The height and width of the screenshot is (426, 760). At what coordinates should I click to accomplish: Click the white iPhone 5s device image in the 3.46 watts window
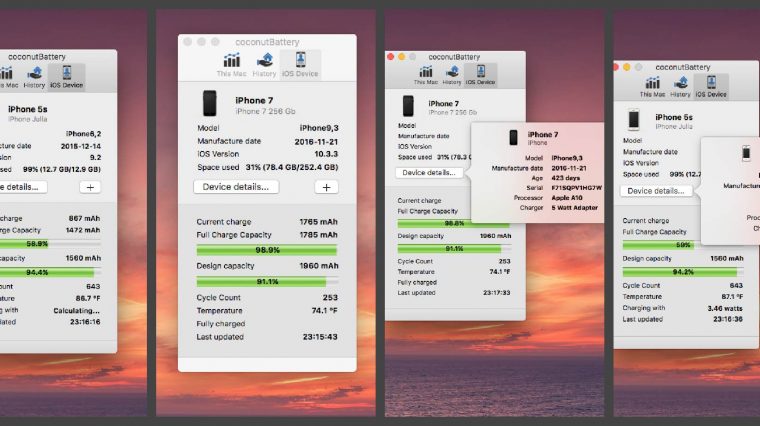click(x=633, y=120)
